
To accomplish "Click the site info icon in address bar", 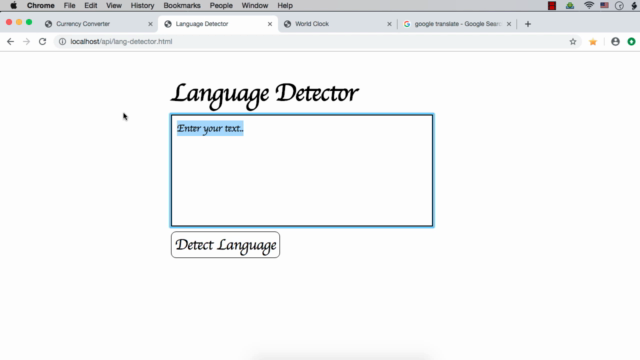I will [x=62, y=42].
